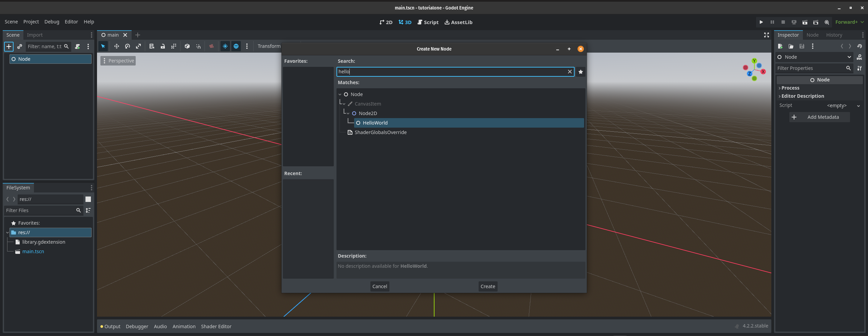This screenshot has width=868, height=336.
Task: Run the project with play button
Action: pyautogui.click(x=761, y=22)
